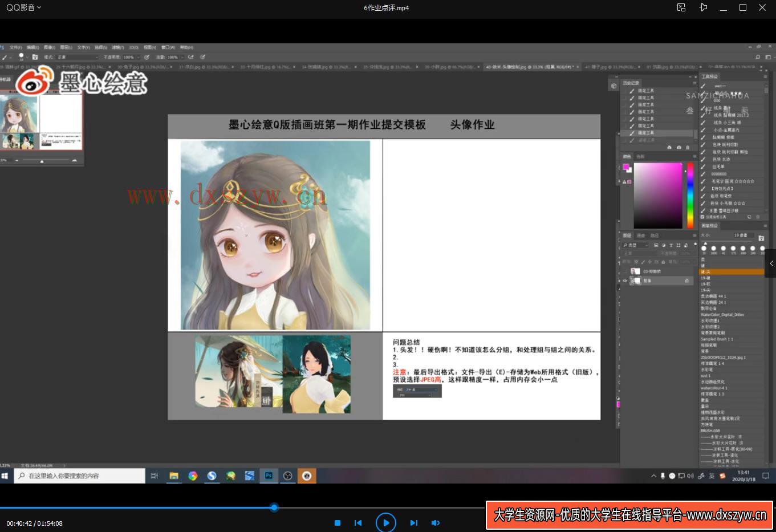This screenshot has height=532, width=776.
Task: Open the layer filter 类型 dropdown
Action: (x=635, y=245)
